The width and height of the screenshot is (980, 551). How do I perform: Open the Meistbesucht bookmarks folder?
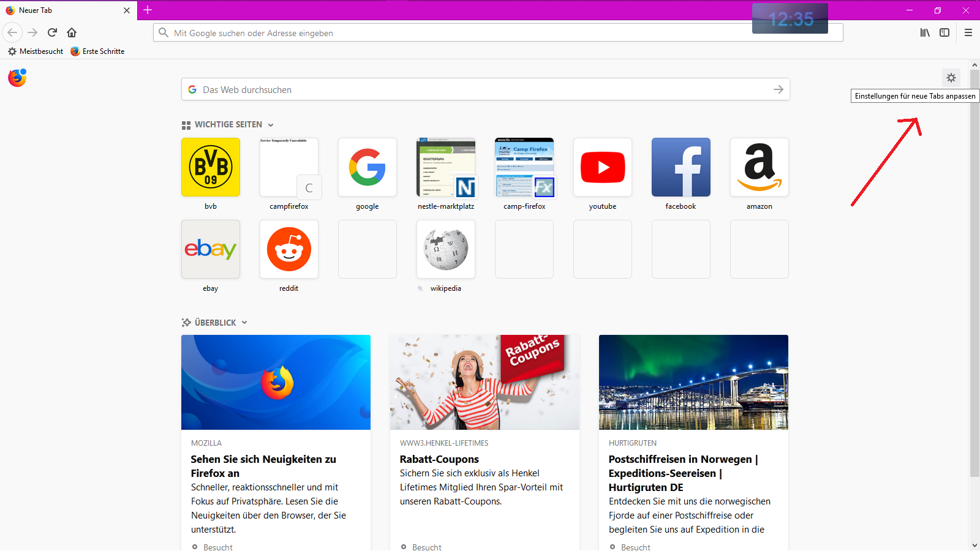pos(36,51)
